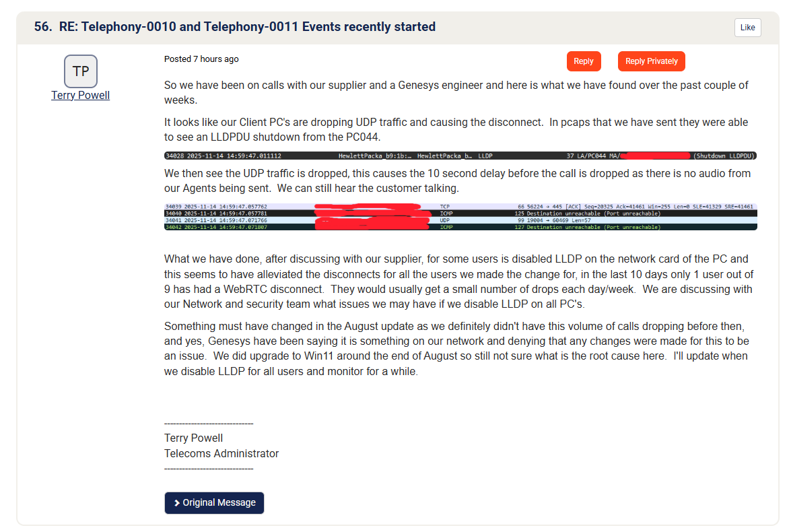This screenshot has height=532, width=789.
Task: Click the red redacted area in second capture
Action: pos(372,217)
